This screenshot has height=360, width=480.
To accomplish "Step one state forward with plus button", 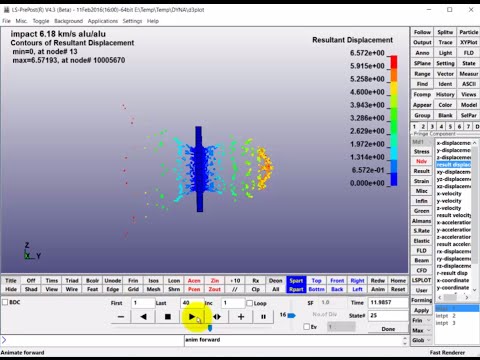I will coord(241,317).
